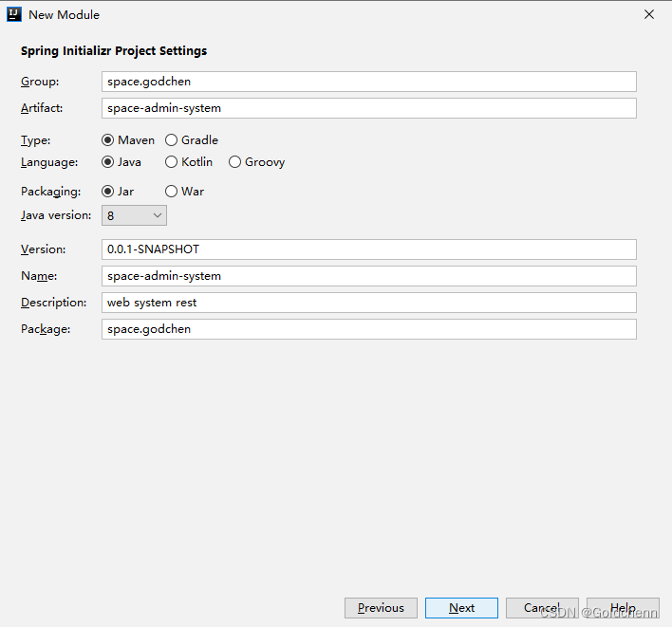Screen dimensions: 672x627
Task: Click the 'Name:' label
Action: (39, 276)
